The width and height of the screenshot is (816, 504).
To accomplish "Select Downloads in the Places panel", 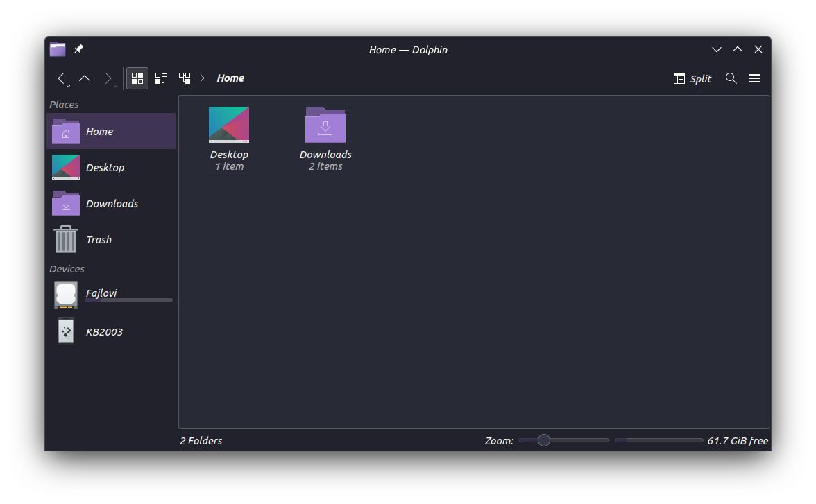I will click(x=111, y=203).
